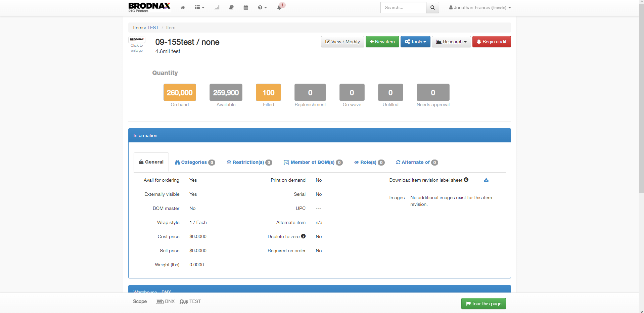Click the Deplete to zero info icon
The image size is (644, 313).
click(x=303, y=236)
